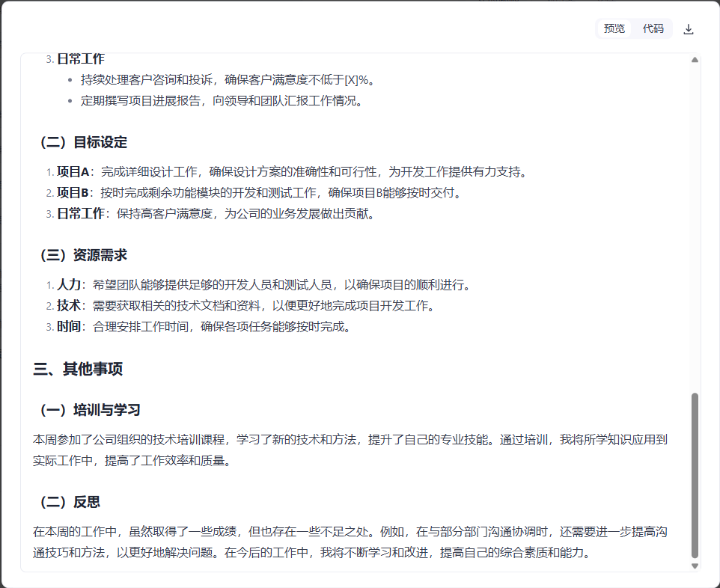Click the 人力 resource requirement item
Image resolution: width=720 pixels, height=588 pixels.
coord(263,285)
